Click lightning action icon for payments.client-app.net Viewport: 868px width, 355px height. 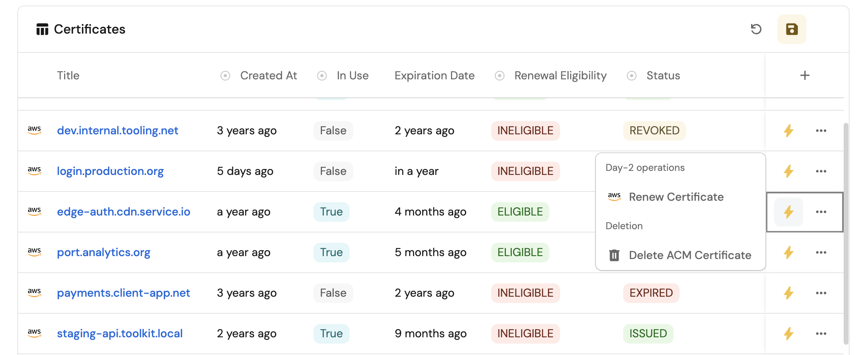pyautogui.click(x=788, y=293)
